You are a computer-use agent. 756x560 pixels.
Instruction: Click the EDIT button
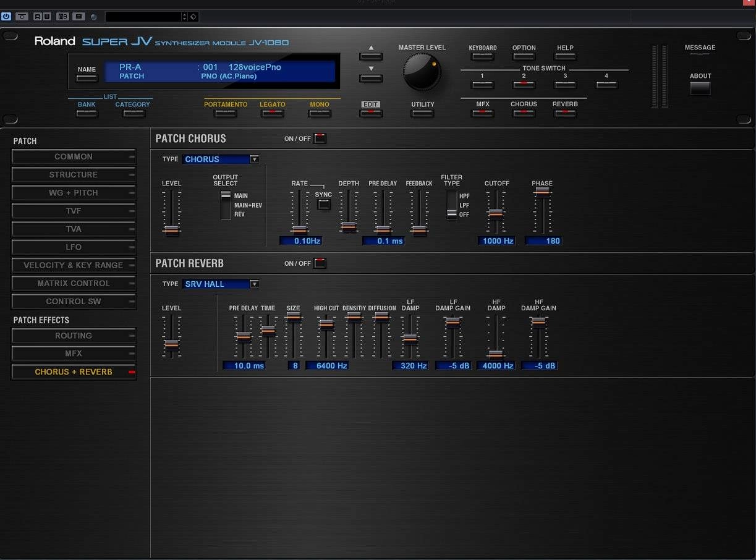[x=371, y=113]
